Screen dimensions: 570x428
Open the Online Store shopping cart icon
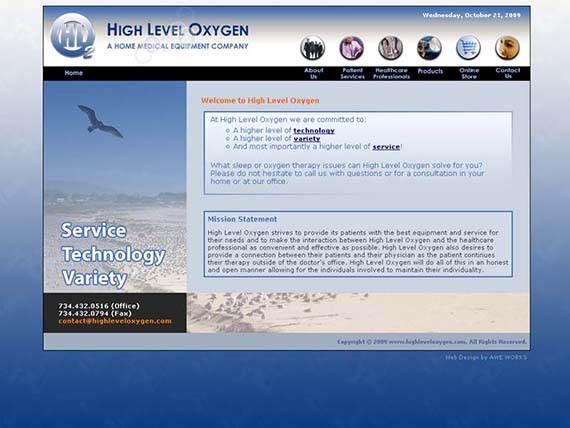[x=468, y=48]
